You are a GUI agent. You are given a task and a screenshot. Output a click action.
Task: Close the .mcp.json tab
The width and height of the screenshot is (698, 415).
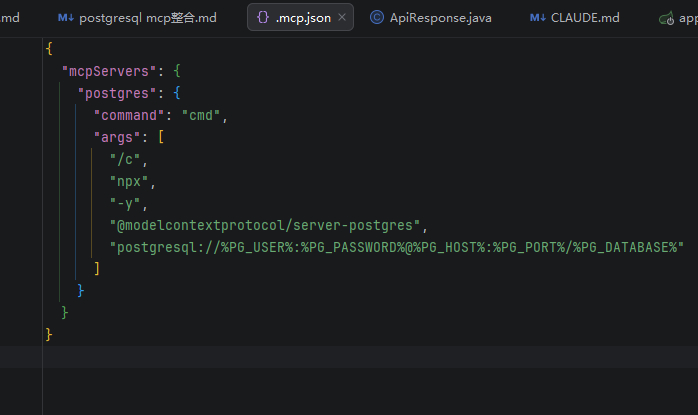pyautogui.click(x=342, y=18)
